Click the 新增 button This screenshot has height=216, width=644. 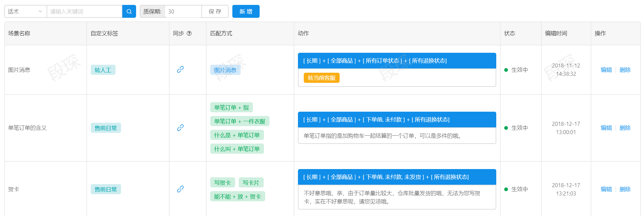pos(246,11)
